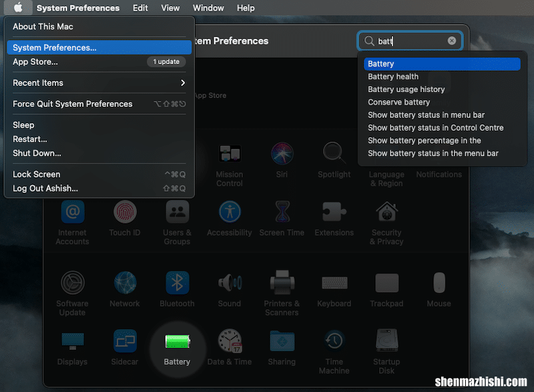Open Notifications preferences

point(439,174)
